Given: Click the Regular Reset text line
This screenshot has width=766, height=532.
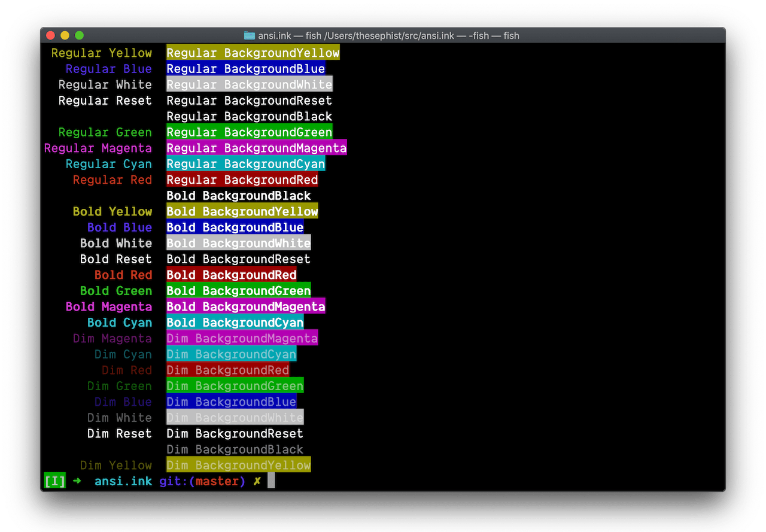Looking at the screenshot, I should 105,101.
